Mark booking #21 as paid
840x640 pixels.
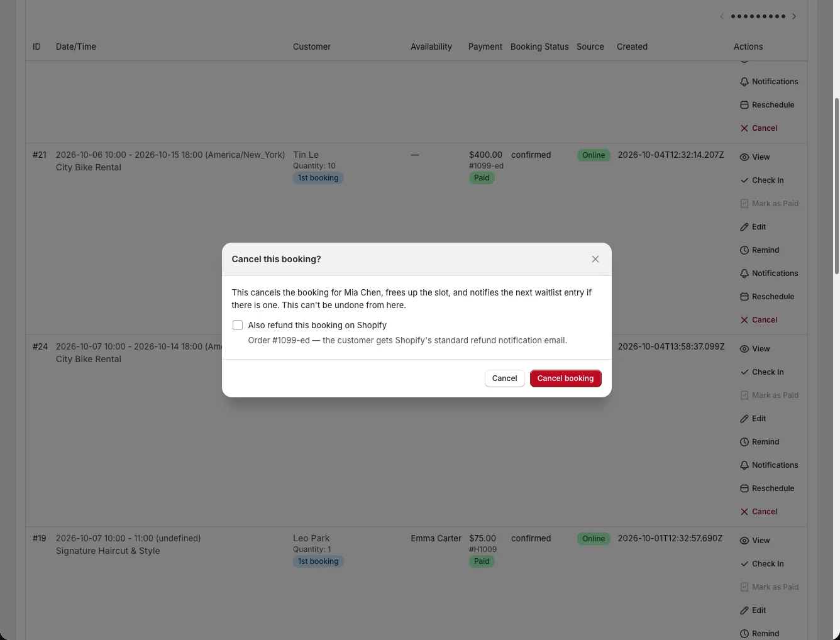pos(770,204)
